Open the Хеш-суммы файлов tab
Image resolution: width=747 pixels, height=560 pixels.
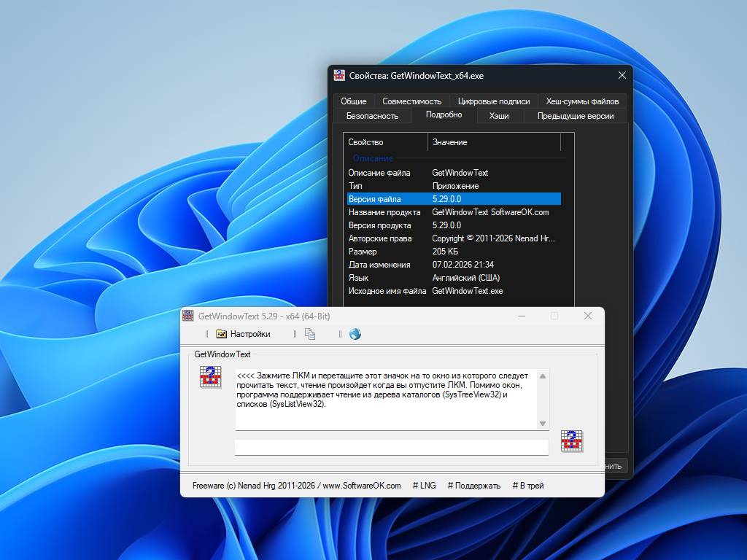(x=582, y=101)
